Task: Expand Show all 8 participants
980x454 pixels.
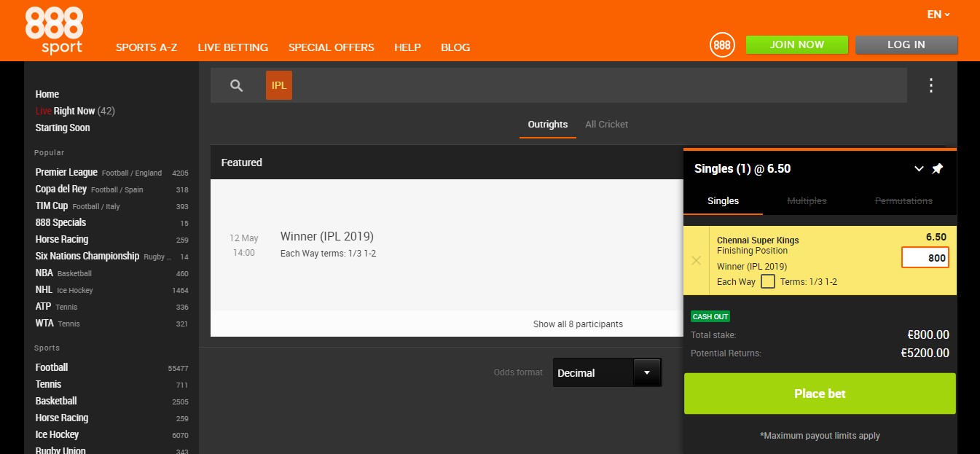Action: [x=578, y=324]
